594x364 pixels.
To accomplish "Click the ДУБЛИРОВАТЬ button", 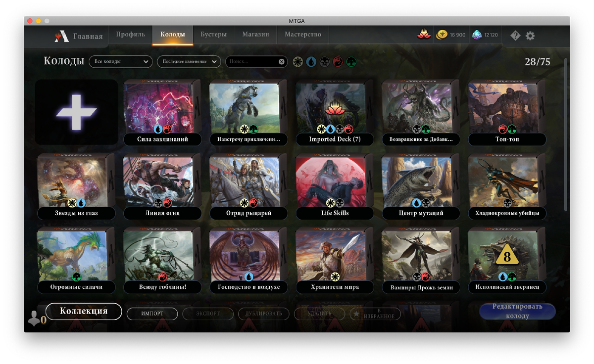I will point(263,314).
